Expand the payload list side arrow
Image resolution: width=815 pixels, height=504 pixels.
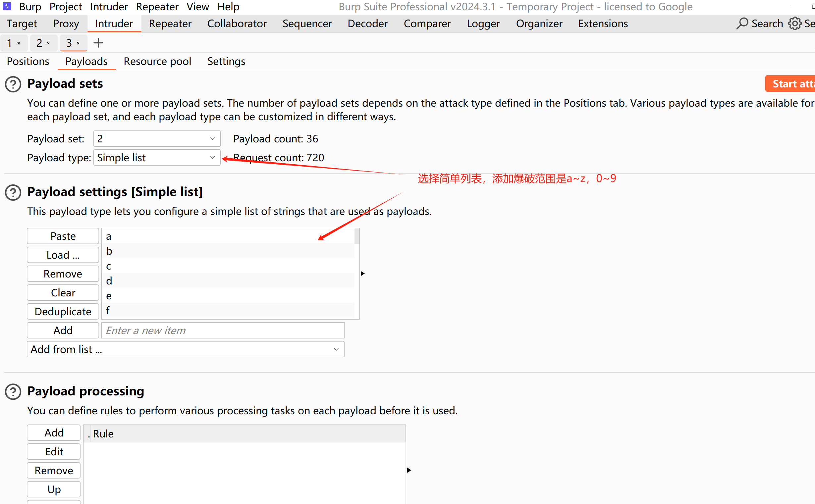click(363, 273)
